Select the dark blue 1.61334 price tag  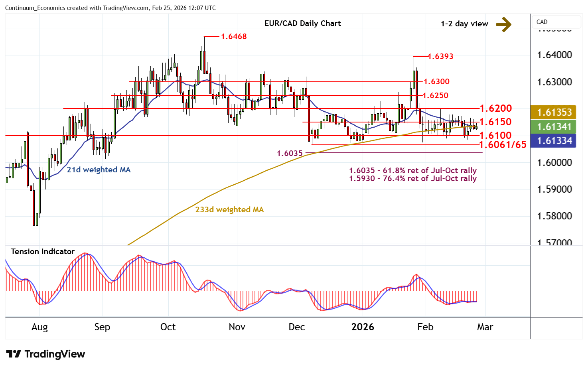[554, 141]
